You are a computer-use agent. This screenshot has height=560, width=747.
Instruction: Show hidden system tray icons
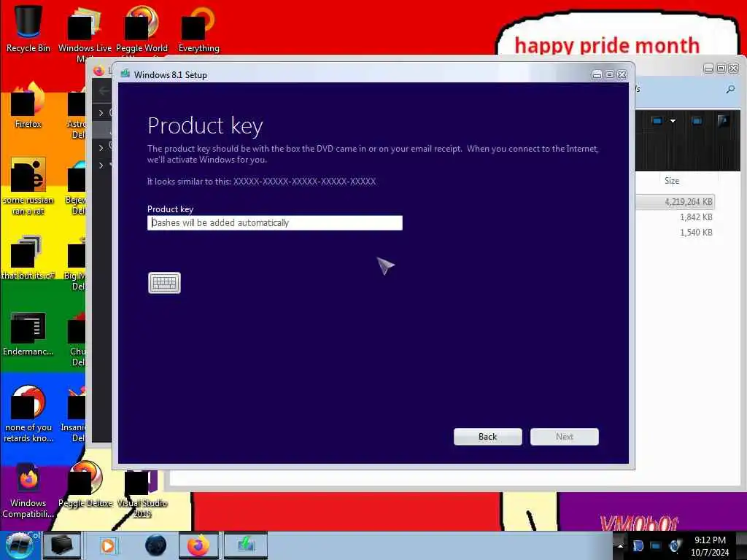pyautogui.click(x=620, y=545)
